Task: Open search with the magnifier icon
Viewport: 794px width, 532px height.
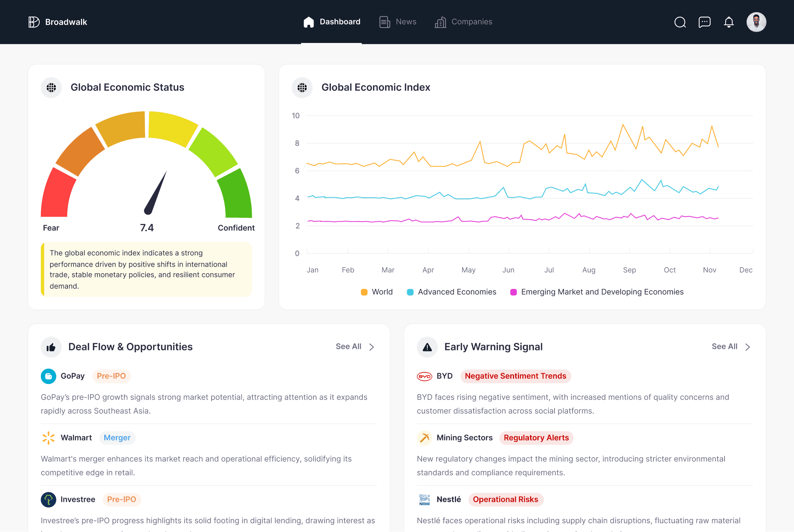Action: [680, 22]
